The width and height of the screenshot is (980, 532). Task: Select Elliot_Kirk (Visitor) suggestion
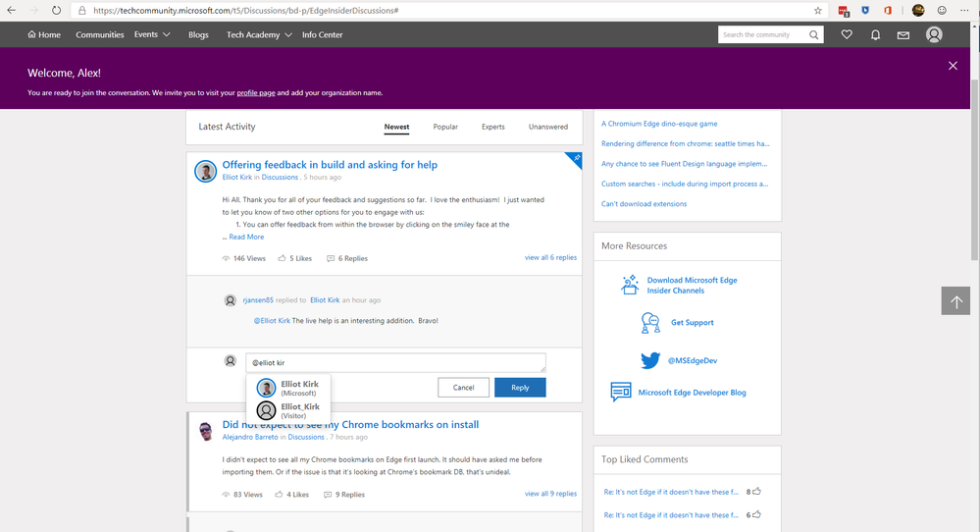pos(288,410)
